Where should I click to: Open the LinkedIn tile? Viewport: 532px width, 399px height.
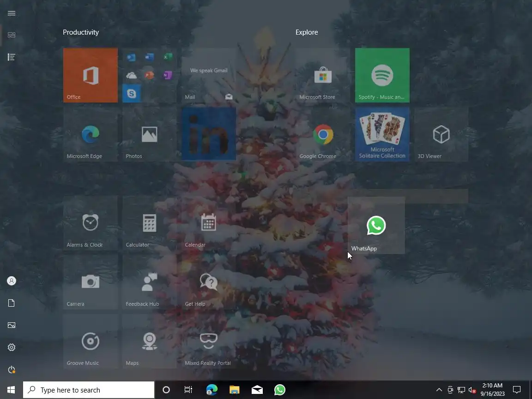pos(209,133)
